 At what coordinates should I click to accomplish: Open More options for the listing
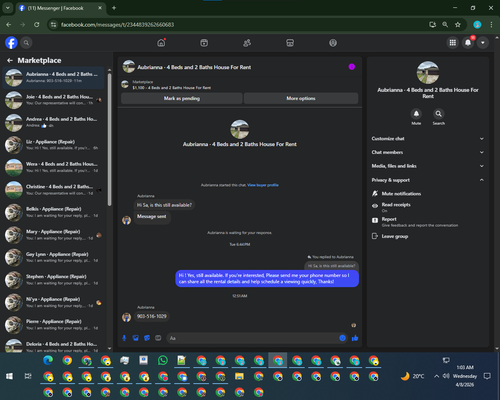point(301,98)
